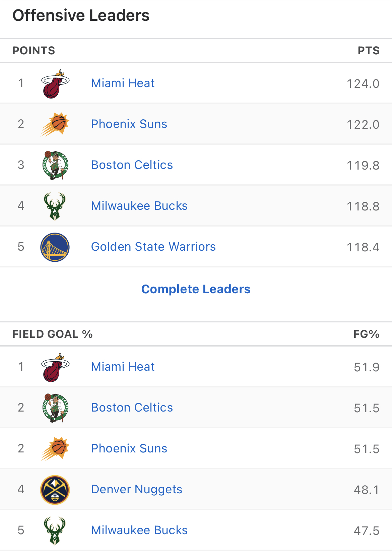Image resolution: width=392 pixels, height=557 pixels.
Task: Open Denver Nuggets team link
Action: 137,489
